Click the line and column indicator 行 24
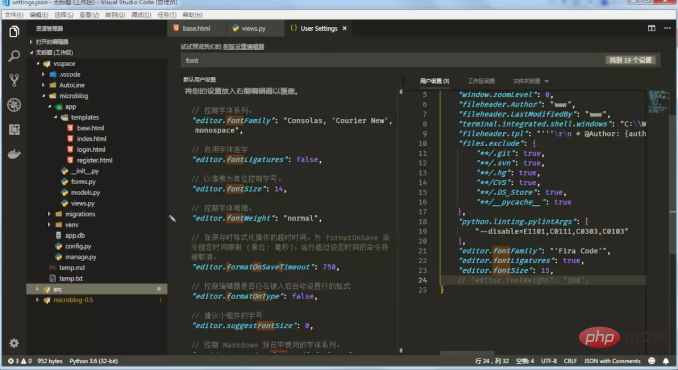The image size is (678, 370). coord(492,361)
